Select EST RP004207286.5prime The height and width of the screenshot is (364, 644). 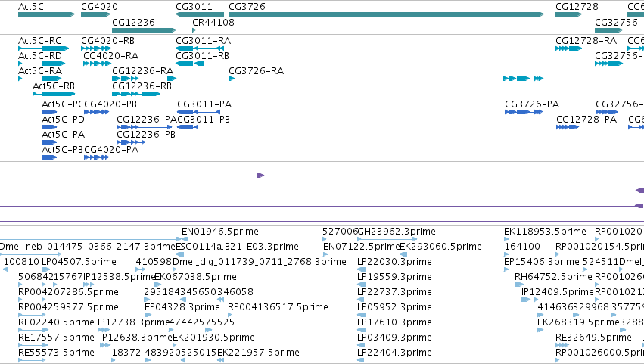68,293
